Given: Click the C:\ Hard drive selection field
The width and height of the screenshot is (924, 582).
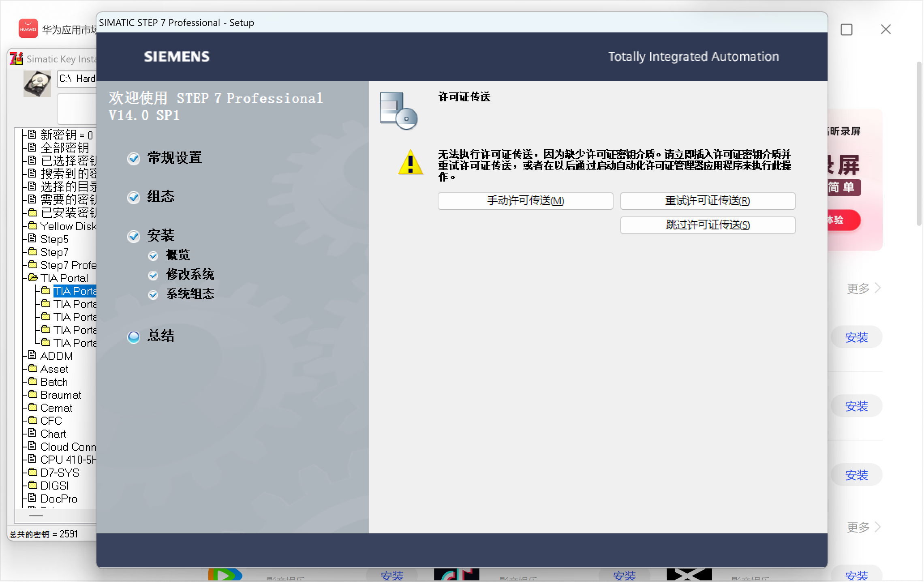Looking at the screenshot, I should tap(77, 78).
